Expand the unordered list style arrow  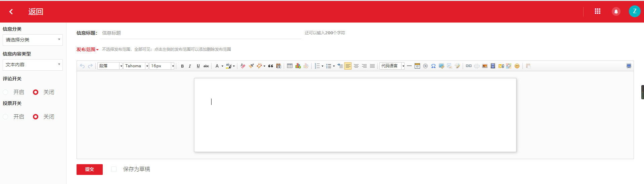pyautogui.click(x=334, y=66)
